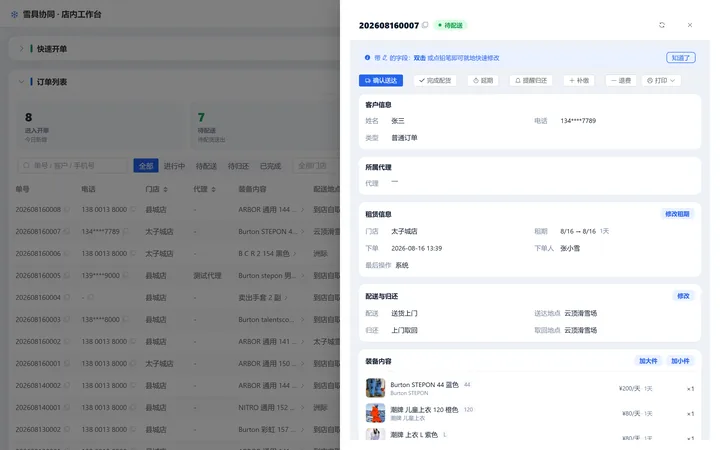Expand the 快速开单 section
This screenshot has width=720, height=450.
click(x=21, y=49)
